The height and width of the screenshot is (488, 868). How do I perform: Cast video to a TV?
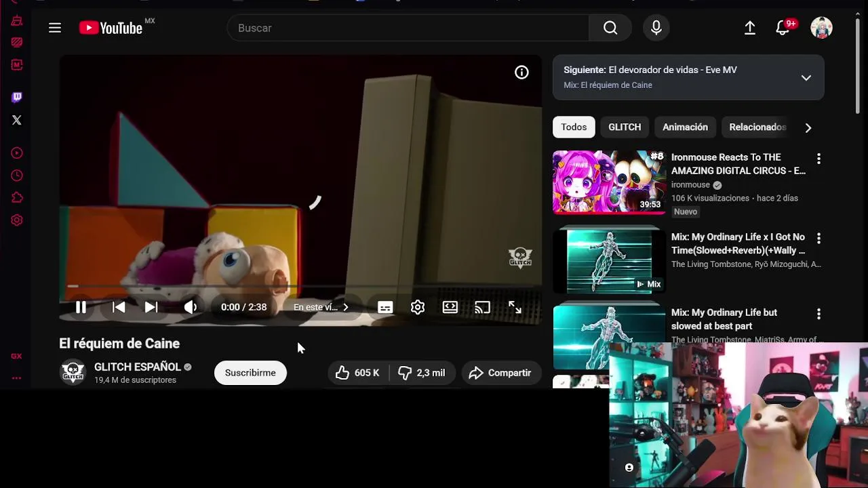click(482, 307)
